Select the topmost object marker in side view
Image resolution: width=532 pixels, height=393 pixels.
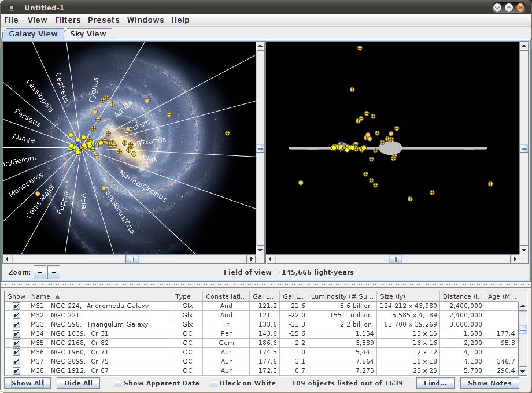360,48
